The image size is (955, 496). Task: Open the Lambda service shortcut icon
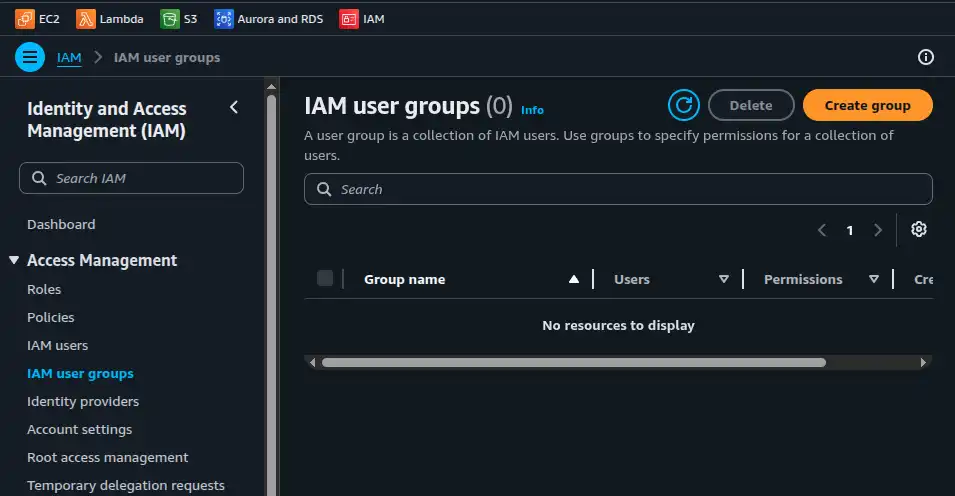point(86,19)
